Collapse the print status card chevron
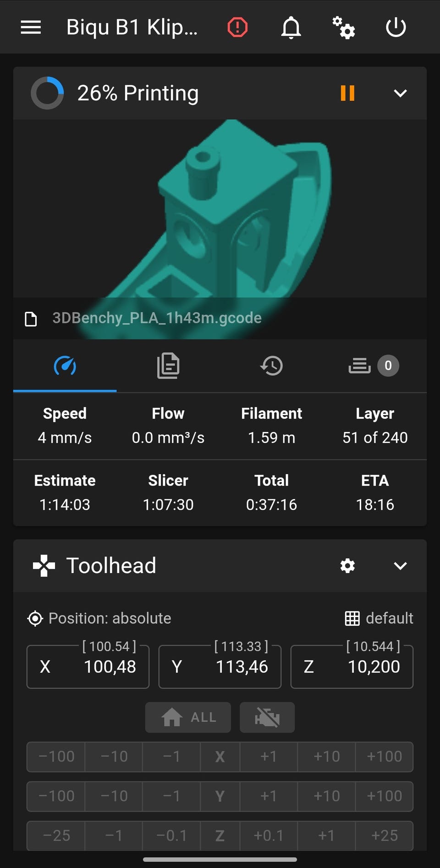 [x=400, y=93]
